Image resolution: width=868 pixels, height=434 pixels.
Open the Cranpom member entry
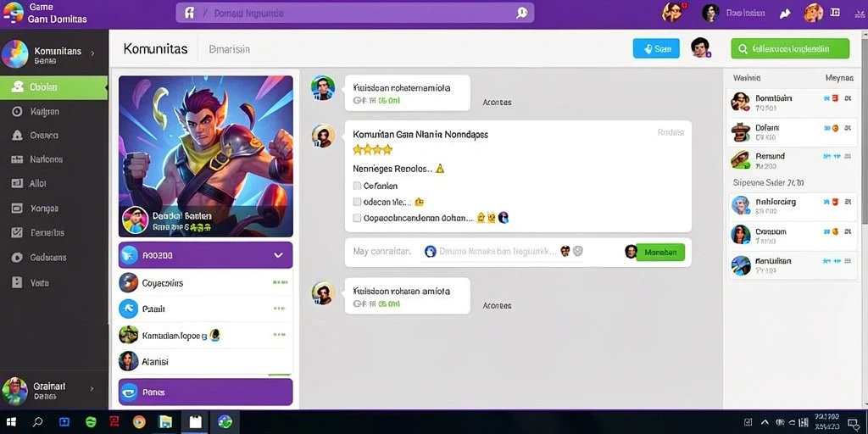pos(793,236)
